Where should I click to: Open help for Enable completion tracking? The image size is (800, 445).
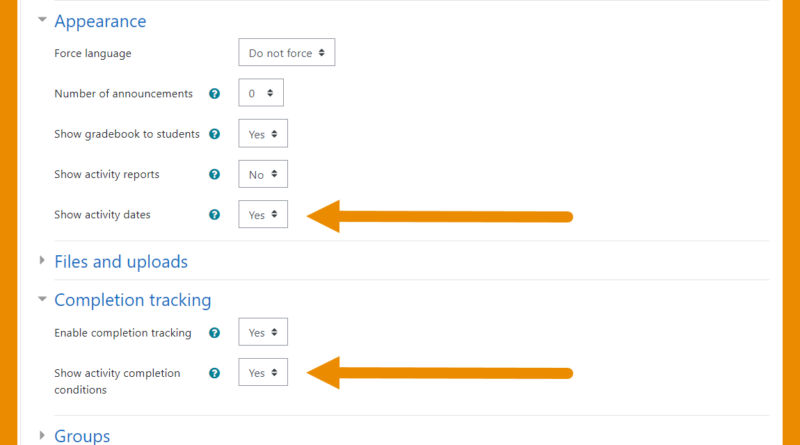click(214, 333)
